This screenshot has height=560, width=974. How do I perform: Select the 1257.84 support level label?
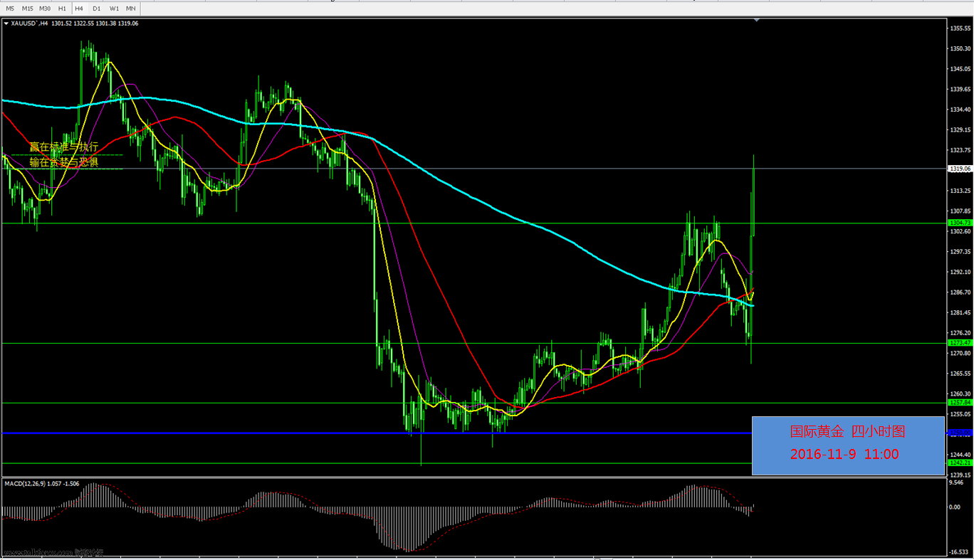[x=958, y=403]
